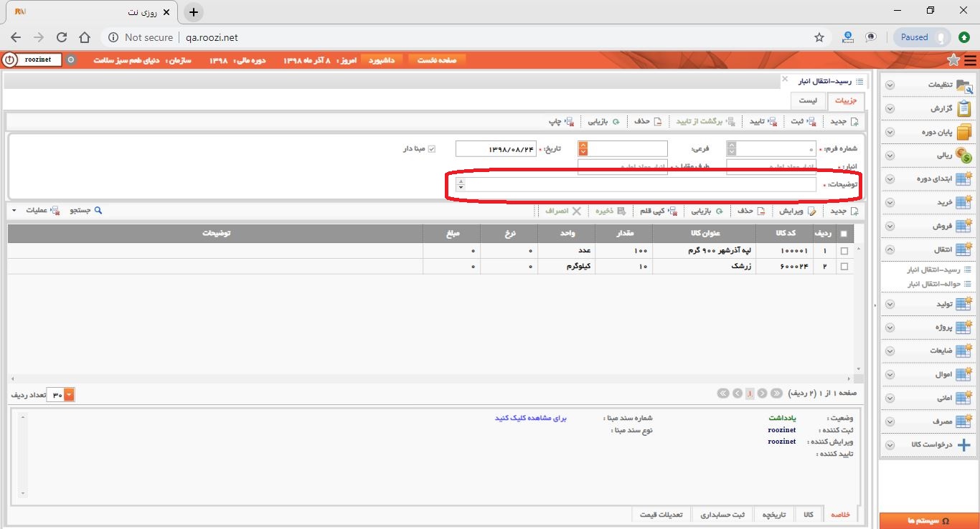Click حذف in the form toolbar

tap(647, 121)
